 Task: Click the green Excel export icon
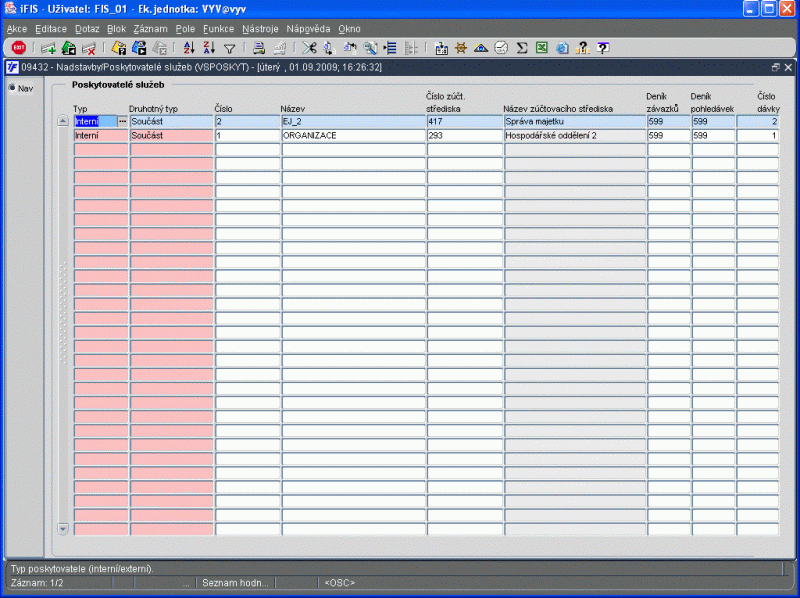[541, 48]
